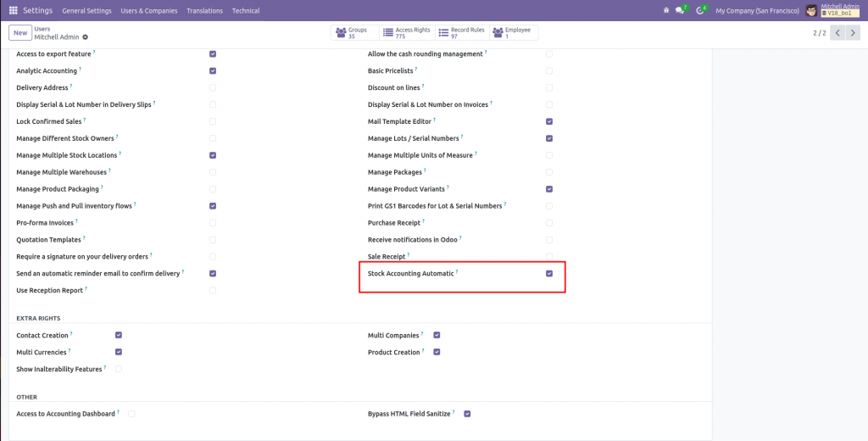
Task: Click the New button
Action: point(19,32)
